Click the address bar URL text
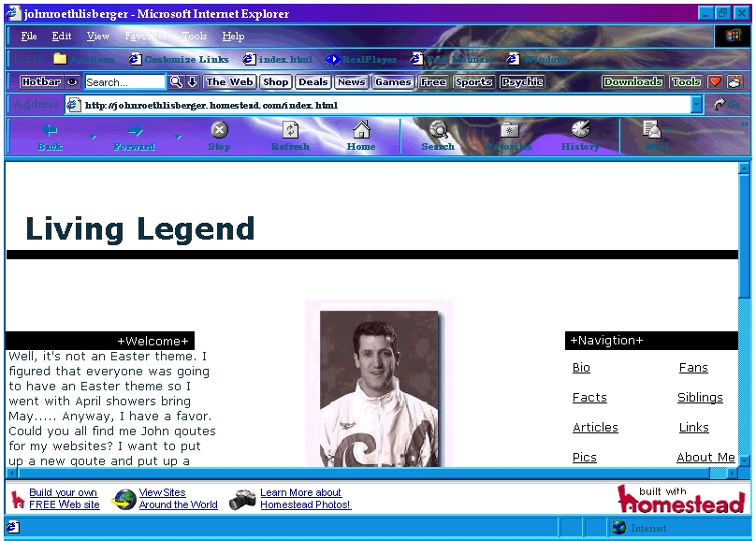Screen dimensions: 756x541 pos(211,105)
